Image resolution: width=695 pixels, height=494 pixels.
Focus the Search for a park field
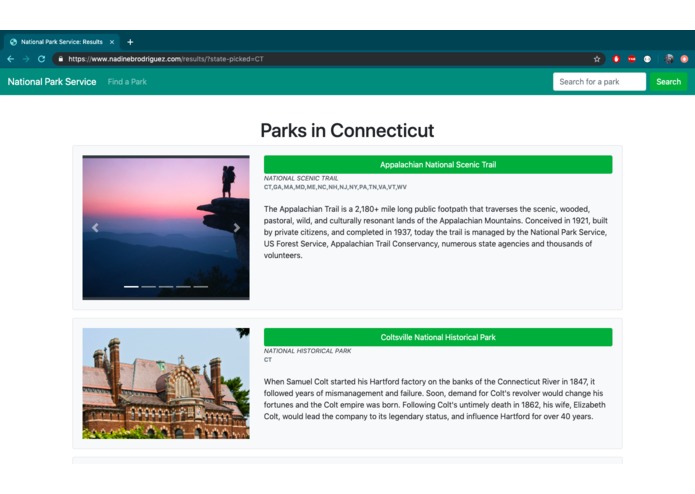(599, 82)
